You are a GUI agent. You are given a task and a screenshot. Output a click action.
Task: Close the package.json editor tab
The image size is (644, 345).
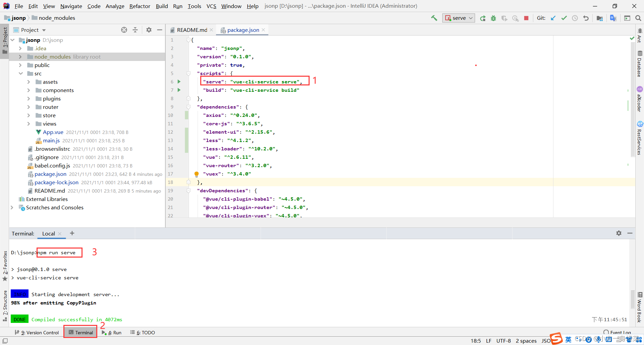[263, 30]
